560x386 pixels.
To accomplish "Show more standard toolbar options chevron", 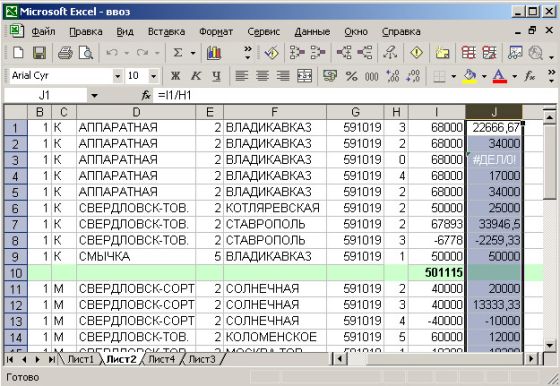I will pos(248,52).
